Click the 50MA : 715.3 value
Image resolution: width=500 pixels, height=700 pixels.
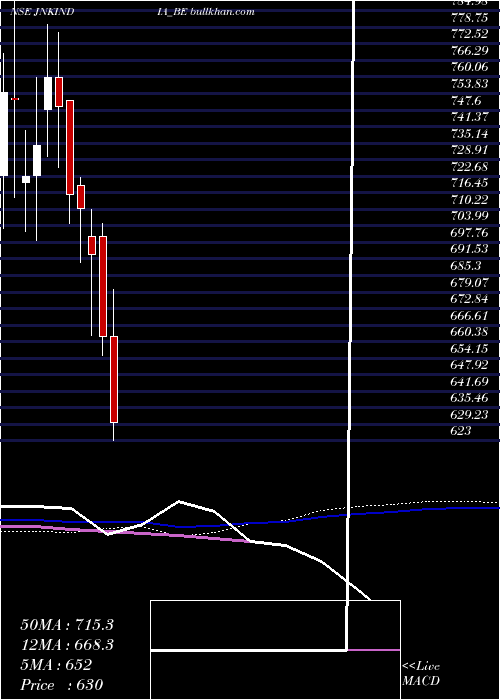click(67, 625)
